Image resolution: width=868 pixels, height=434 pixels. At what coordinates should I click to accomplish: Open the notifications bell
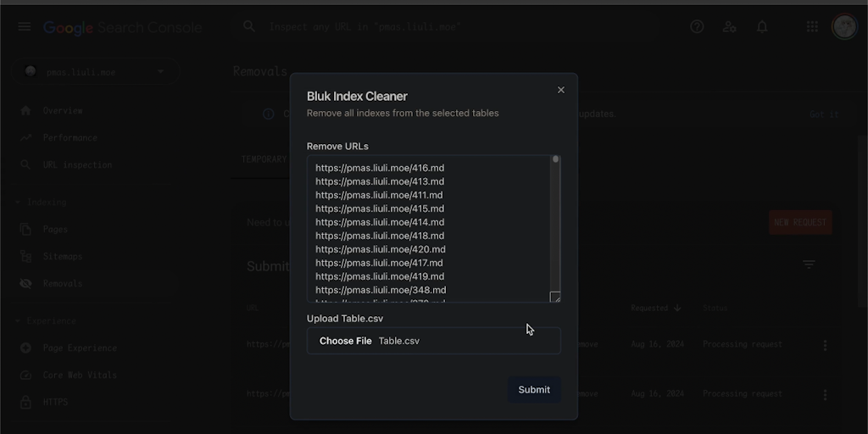762,27
